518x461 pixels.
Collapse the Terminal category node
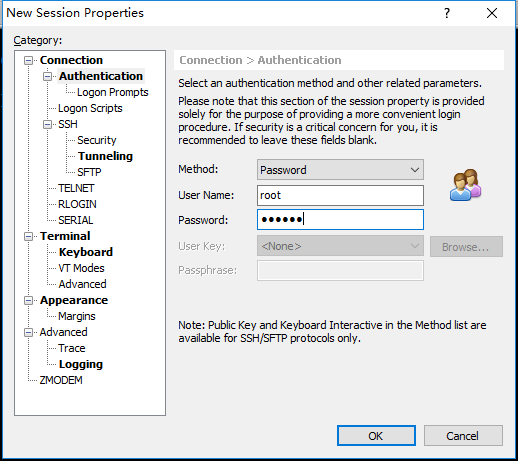coord(29,236)
